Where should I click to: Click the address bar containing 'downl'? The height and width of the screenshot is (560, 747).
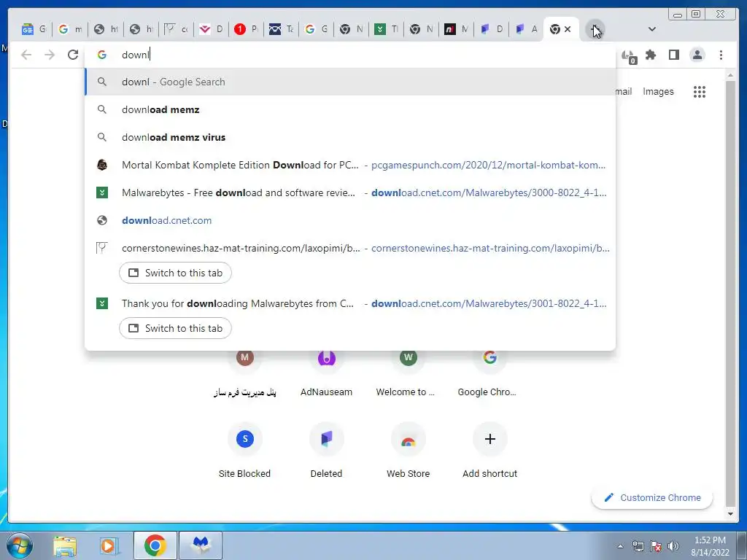tap(350, 55)
